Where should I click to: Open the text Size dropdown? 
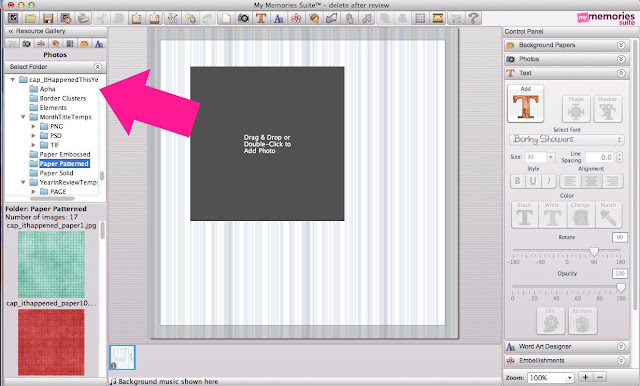coord(551,157)
